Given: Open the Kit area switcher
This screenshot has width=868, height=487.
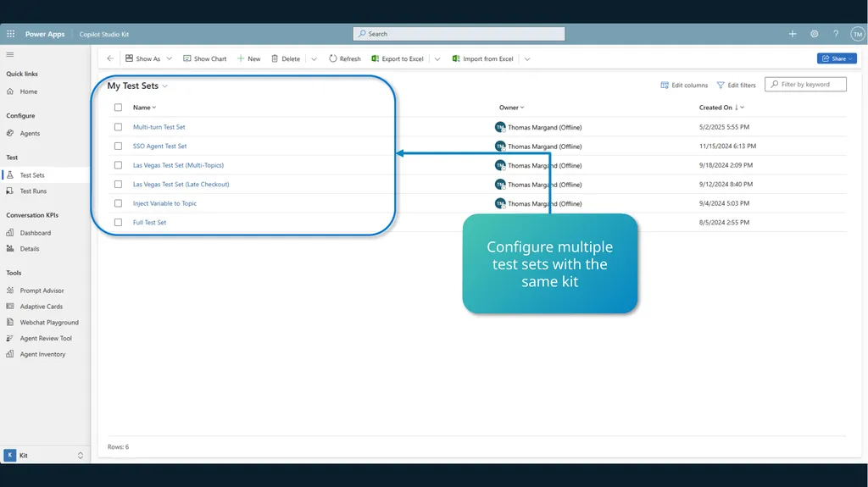Looking at the screenshot, I should pos(44,456).
